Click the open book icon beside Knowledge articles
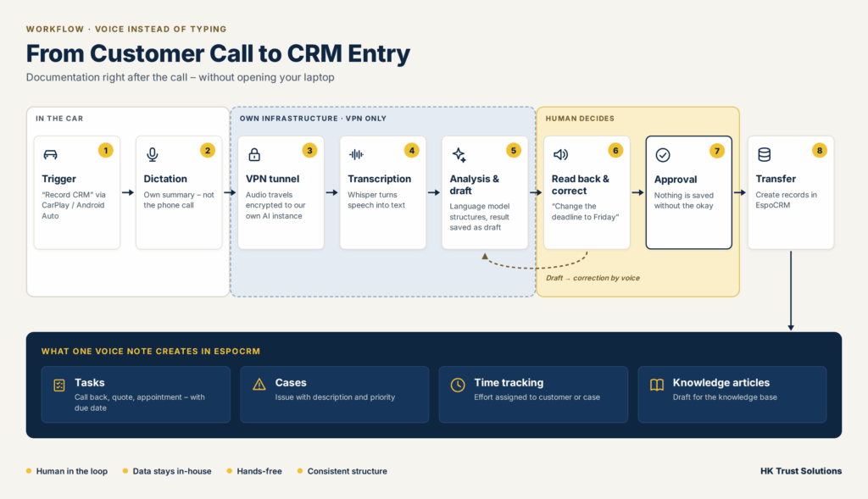This screenshot has width=868, height=499. click(657, 385)
